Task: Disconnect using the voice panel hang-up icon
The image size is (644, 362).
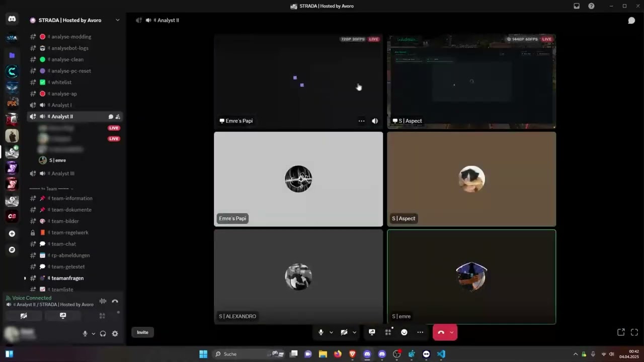Action: coord(115,301)
